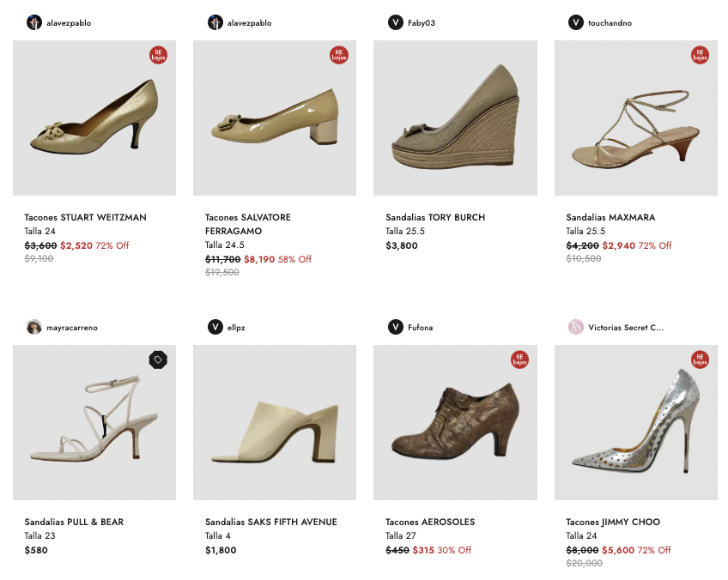Select the Pull & Bear strappy sandal image
Viewport: 728px width, 580px height.
[94, 422]
